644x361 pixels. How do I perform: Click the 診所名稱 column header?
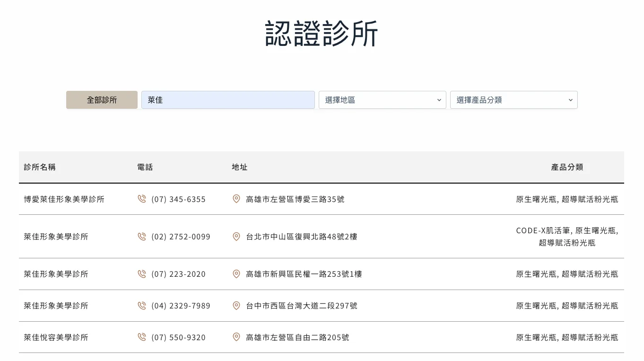(x=40, y=167)
